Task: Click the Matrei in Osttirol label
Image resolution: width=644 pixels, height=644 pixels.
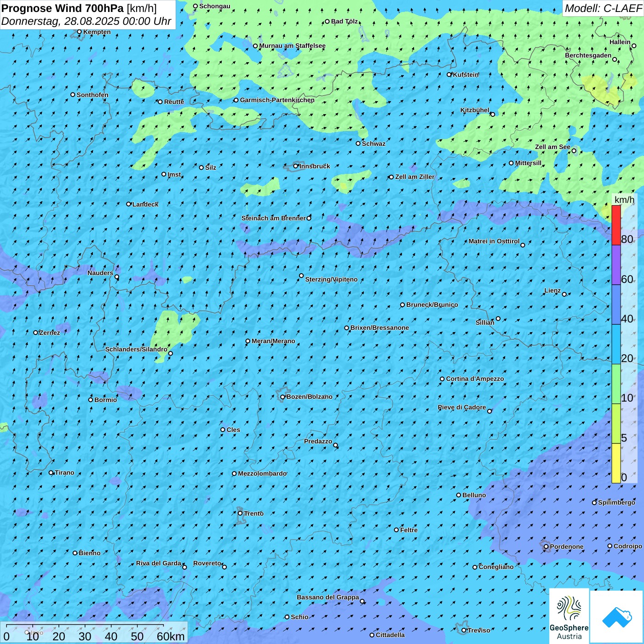Action: 494,241
